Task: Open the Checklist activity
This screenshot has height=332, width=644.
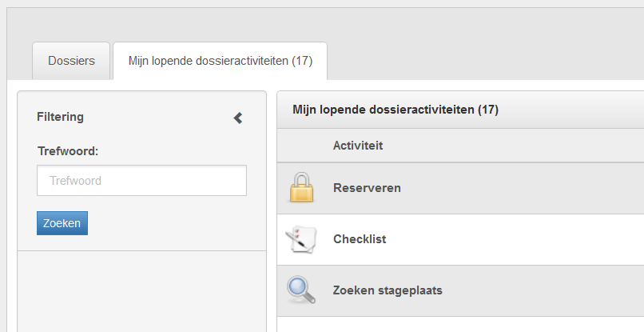Action: point(360,239)
